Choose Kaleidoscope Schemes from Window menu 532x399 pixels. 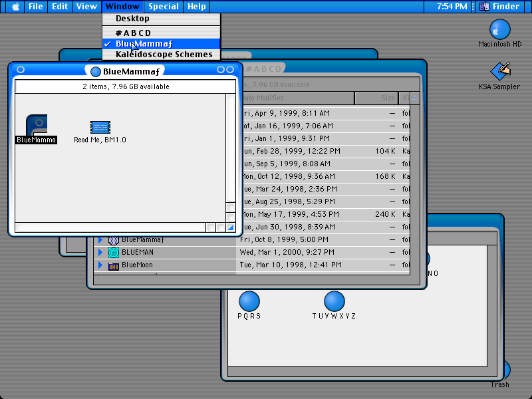point(162,55)
